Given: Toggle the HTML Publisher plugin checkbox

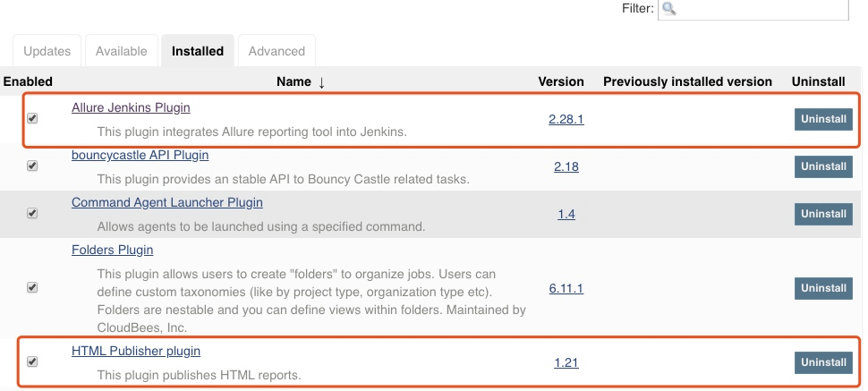Looking at the screenshot, I should coord(32,361).
